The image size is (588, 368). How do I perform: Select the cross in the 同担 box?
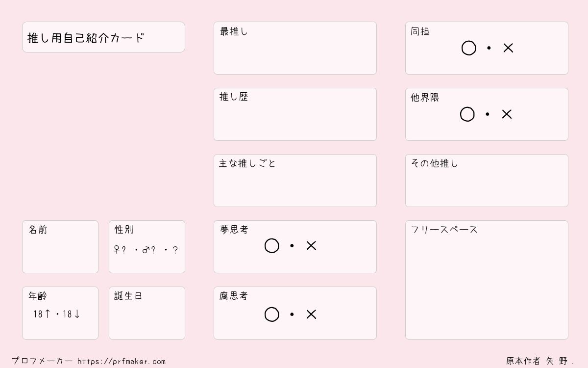pos(508,48)
